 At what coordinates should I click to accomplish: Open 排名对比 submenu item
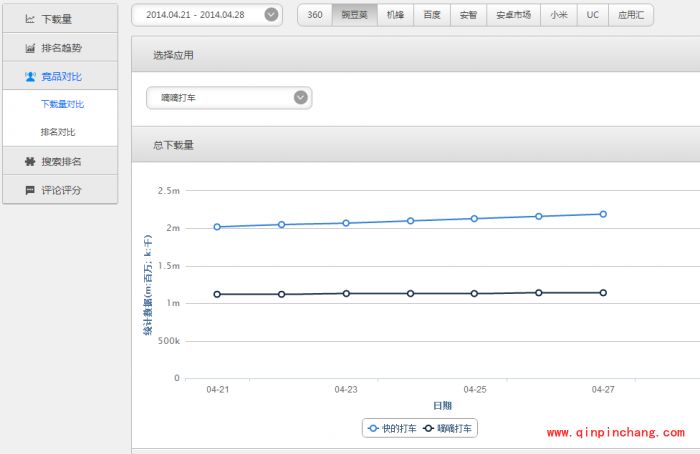click(x=58, y=132)
